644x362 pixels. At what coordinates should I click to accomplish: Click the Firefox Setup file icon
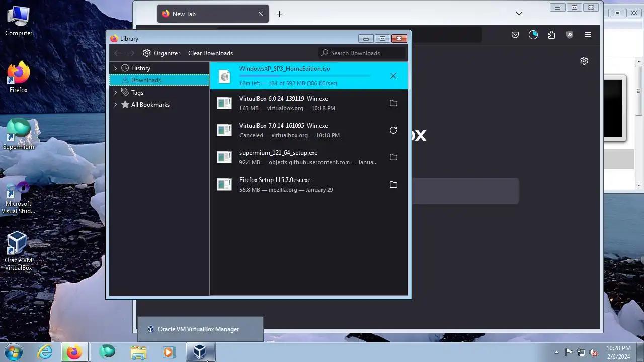[224, 185]
